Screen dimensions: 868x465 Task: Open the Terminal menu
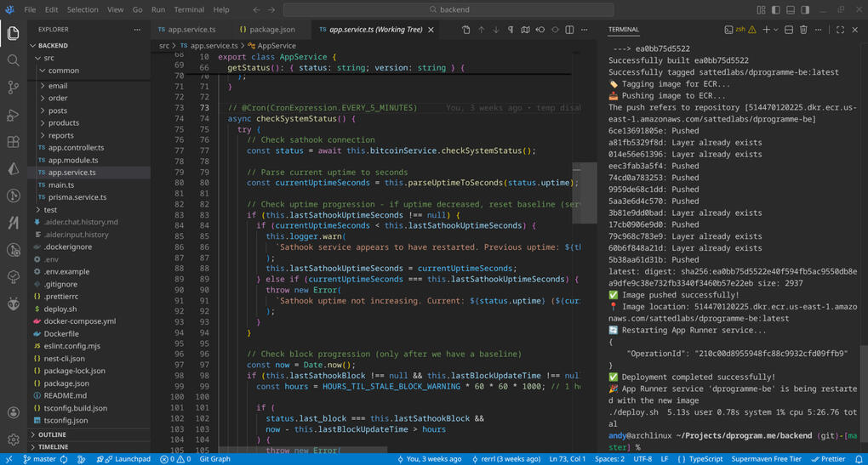(x=189, y=10)
